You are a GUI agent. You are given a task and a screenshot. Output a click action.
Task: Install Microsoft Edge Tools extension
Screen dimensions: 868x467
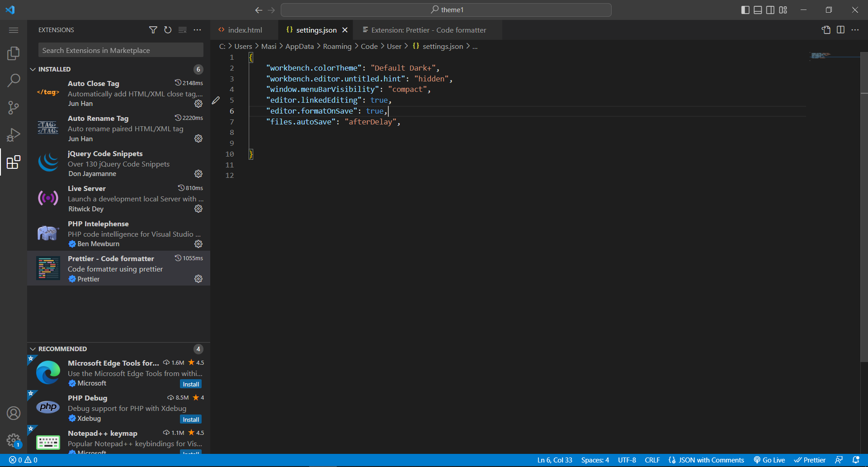click(191, 384)
